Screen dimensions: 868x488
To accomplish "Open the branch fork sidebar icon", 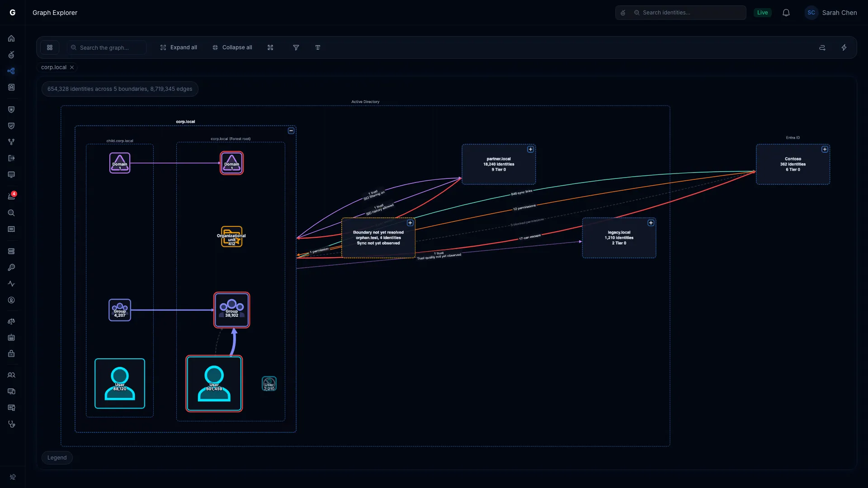I will [x=11, y=142].
